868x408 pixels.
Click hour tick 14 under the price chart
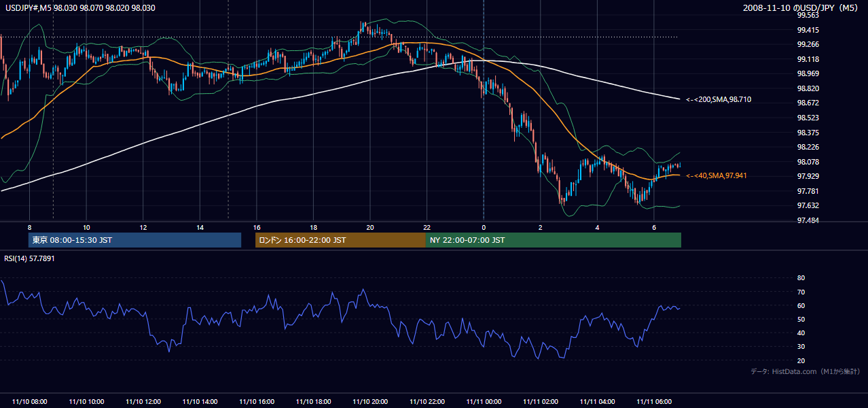(x=200, y=227)
